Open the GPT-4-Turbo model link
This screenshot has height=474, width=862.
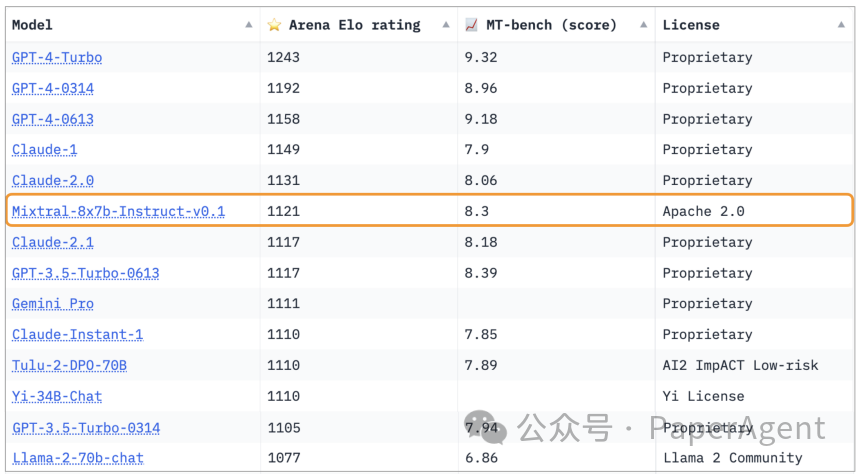(57, 57)
